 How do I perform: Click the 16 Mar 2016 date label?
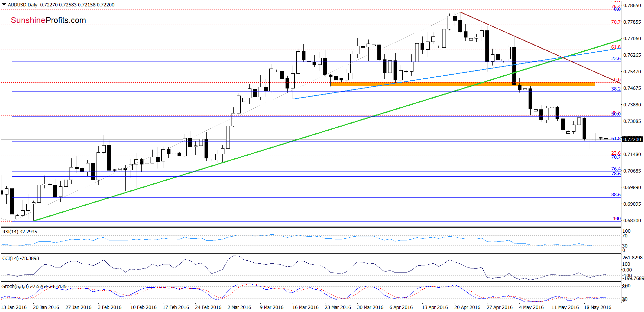pyautogui.click(x=305, y=307)
